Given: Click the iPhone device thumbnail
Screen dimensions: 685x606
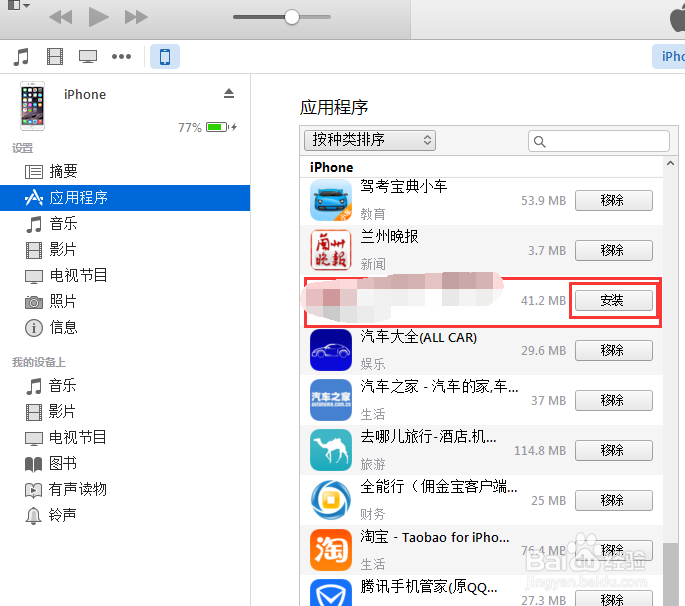Looking at the screenshot, I should click(32, 106).
